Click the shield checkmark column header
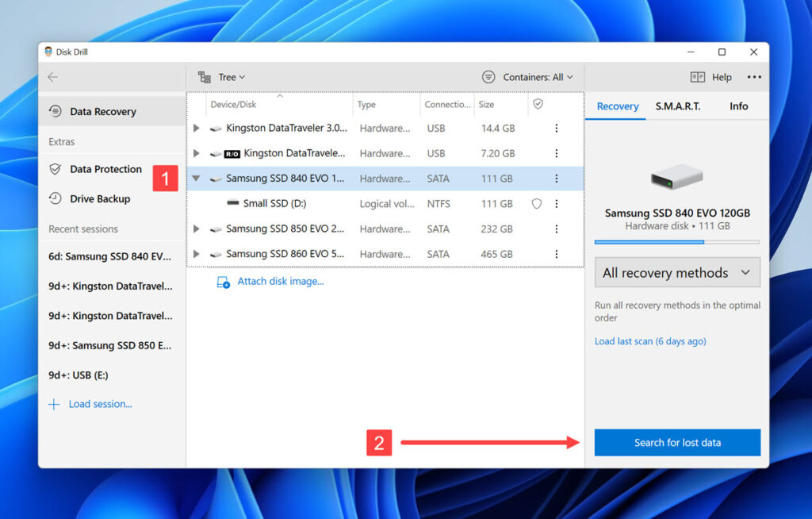 pos(537,104)
